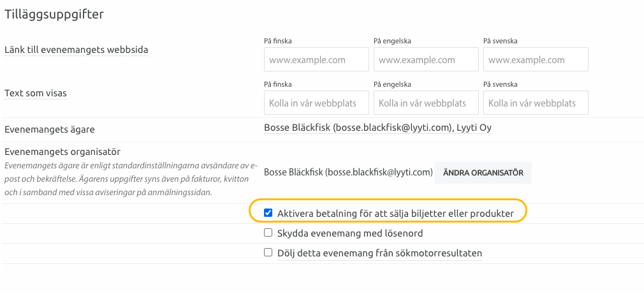The width and height of the screenshot is (644, 294).
Task: Click 'Dölj detta evenemang från sökmotorresultaten' label text
Action: tap(379, 253)
